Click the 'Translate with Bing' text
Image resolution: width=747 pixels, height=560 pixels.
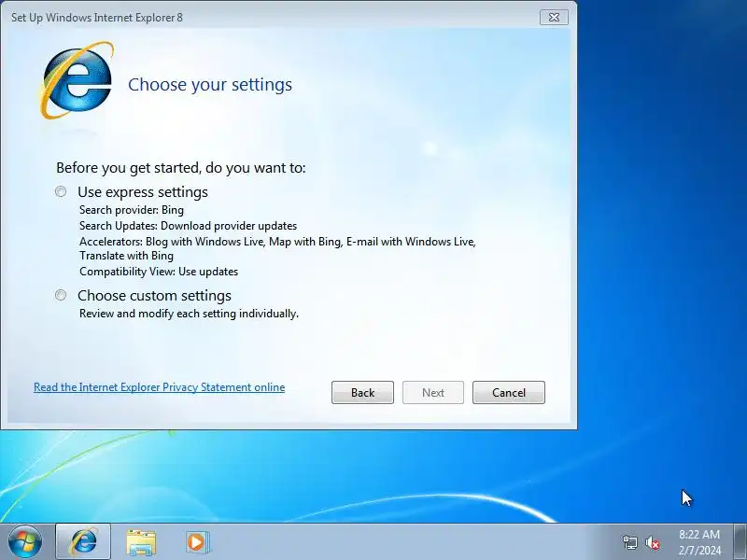[126, 256]
